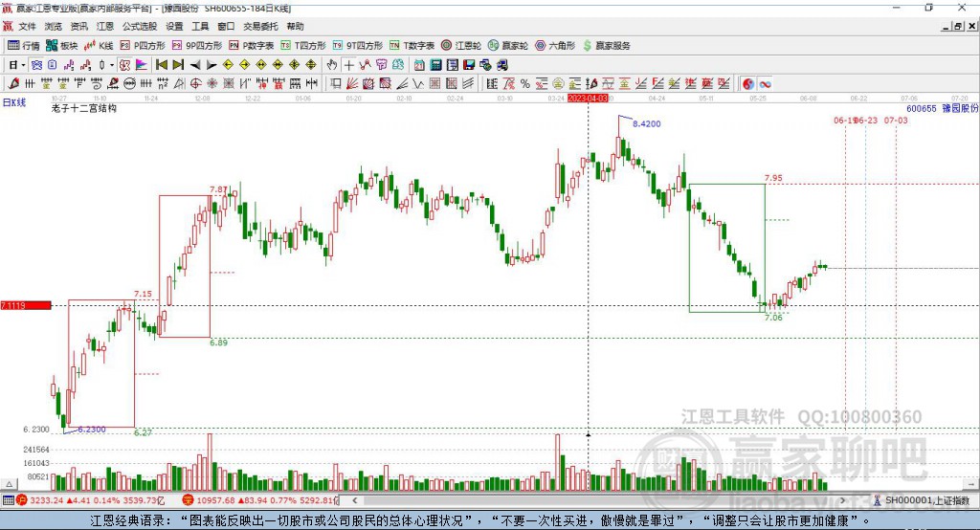
Task: Open the 资讯 menu
Action: [78, 26]
